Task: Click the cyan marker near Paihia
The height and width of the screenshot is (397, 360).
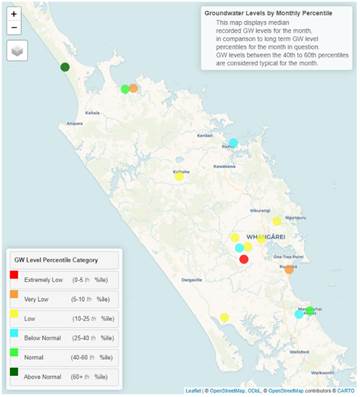Action: tap(234, 143)
